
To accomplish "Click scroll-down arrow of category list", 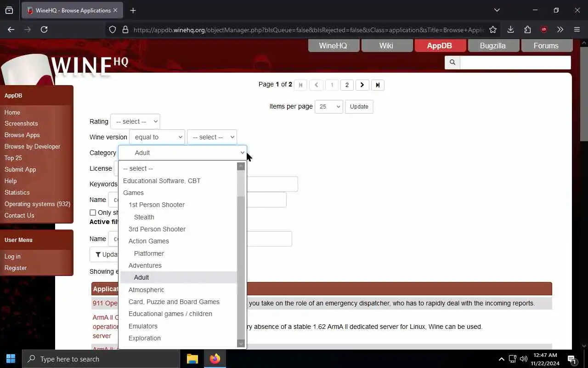I will 241,344.
